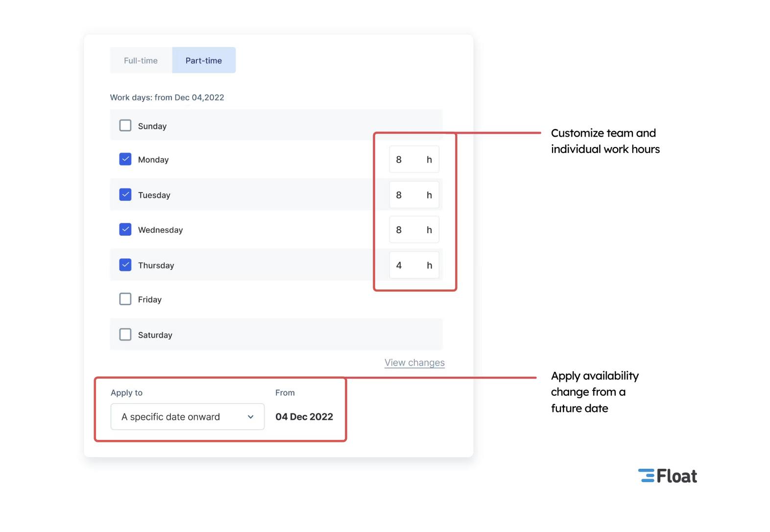Click the Sunday label text
This screenshot has width=770, height=532.
[152, 126]
